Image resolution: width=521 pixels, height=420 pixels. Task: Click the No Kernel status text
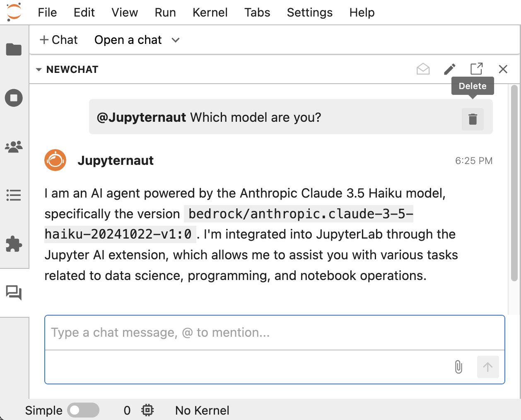[202, 410]
